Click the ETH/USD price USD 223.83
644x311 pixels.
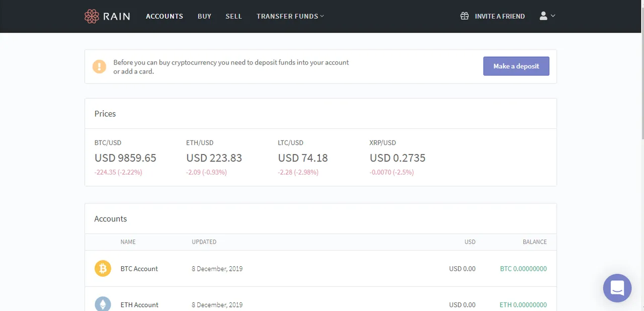tap(214, 158)
